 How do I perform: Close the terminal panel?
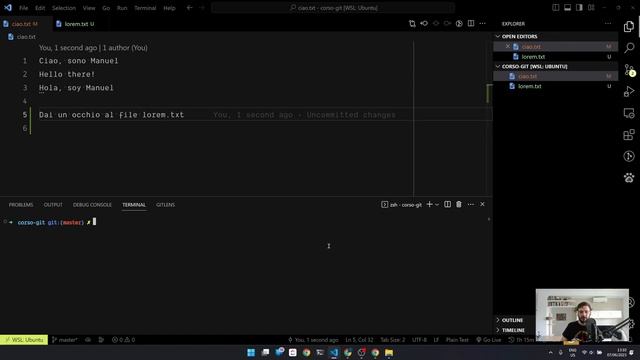(482, 204)
